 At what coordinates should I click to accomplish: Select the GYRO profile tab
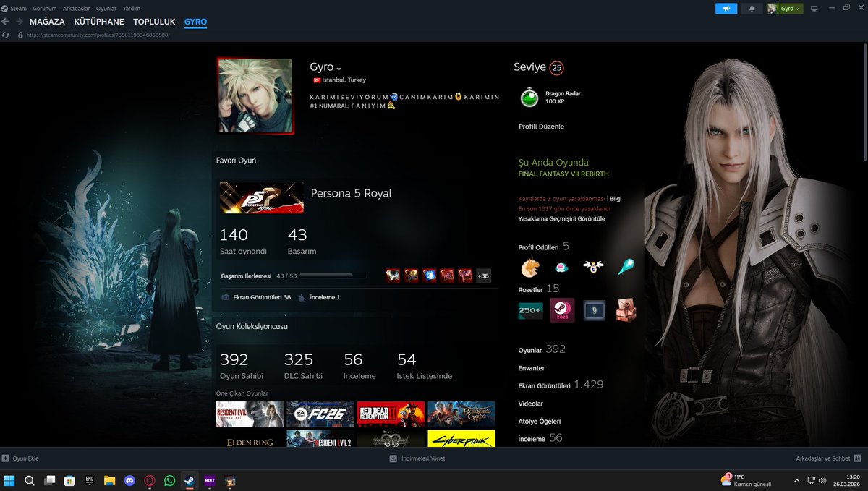point(195,22)
